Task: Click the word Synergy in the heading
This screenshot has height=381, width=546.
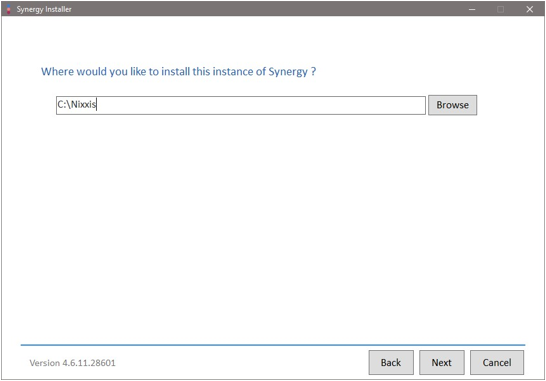Action: [x=288, y=72]
